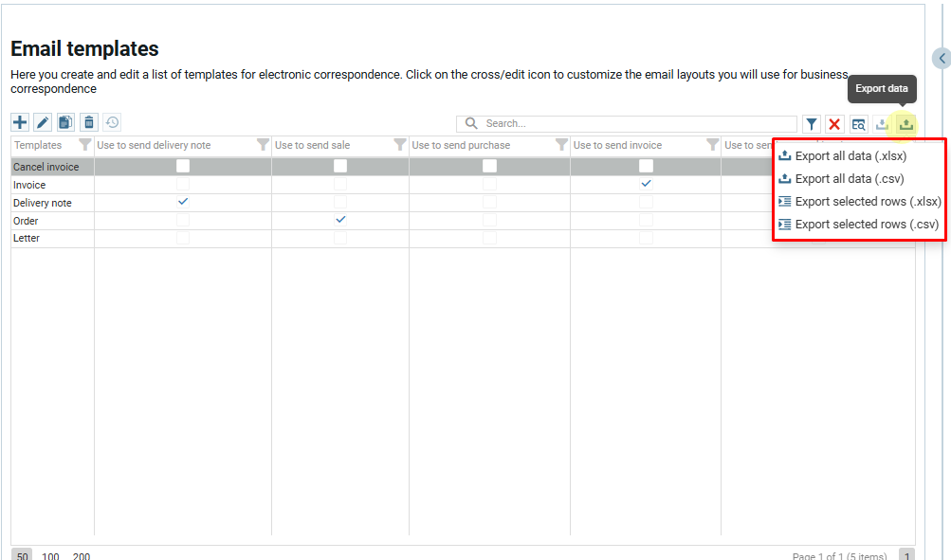Viewport: 951px width, 560px height.
Task: Toggle send invoice checkbox in Invoice row
Action: tap(646, 185)
